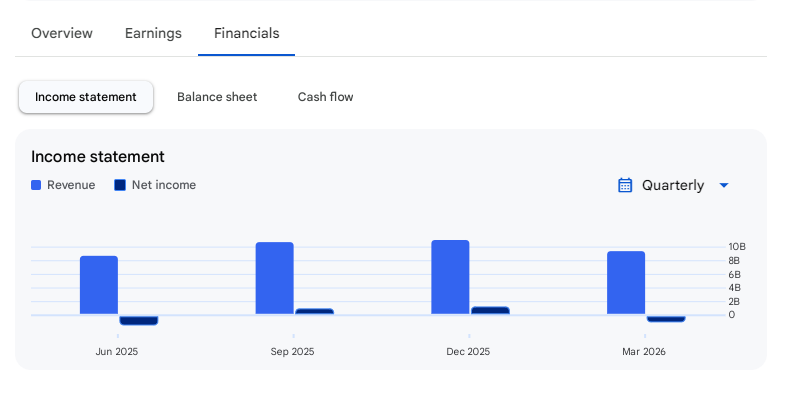Image resolution: width=787 pixels, height=395 pixels.
Task: Click the 4B axis value
Action: (x=734, y=288)
